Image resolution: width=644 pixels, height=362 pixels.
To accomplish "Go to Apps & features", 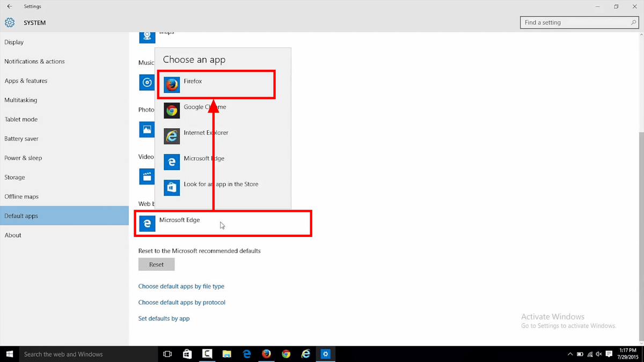I will [x=64, y=81].
